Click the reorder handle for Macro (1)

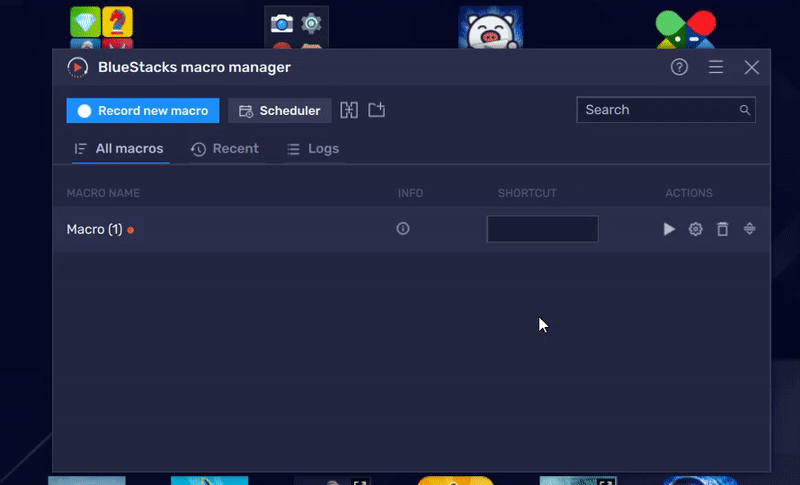(749, 228)
